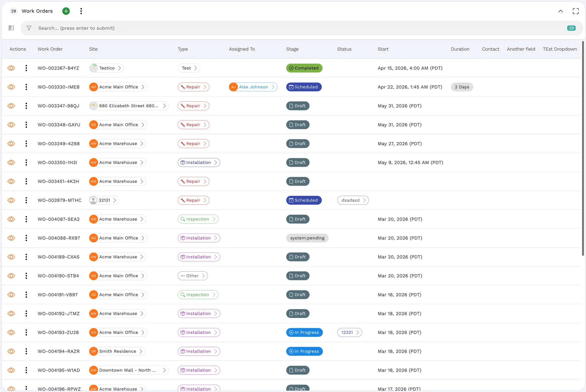Open row actions menu for WO-004088-RX97
The height and width of the screenshot is (392, 586).
[x=26, y=238]
